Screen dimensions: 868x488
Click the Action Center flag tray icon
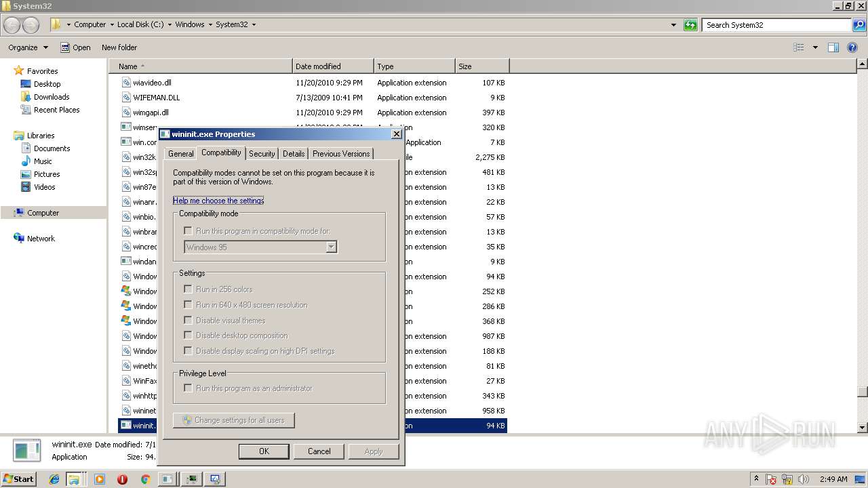point(771,479)
